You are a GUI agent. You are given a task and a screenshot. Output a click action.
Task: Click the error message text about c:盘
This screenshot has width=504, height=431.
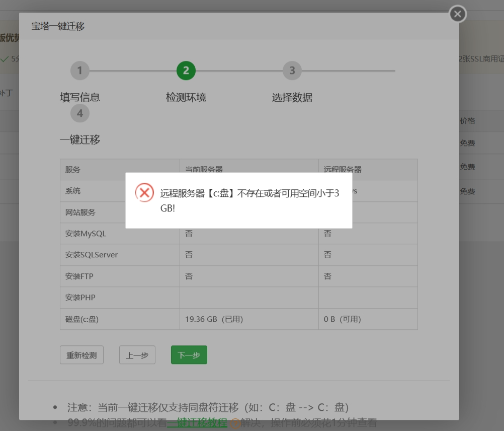pyautogui.click(x=249, y=200)
